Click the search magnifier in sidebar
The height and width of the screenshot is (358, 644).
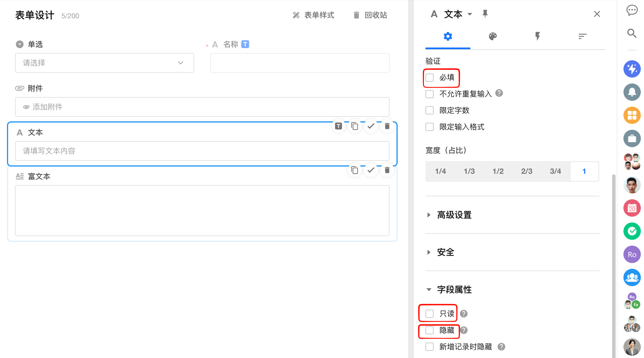pos(632,33)
